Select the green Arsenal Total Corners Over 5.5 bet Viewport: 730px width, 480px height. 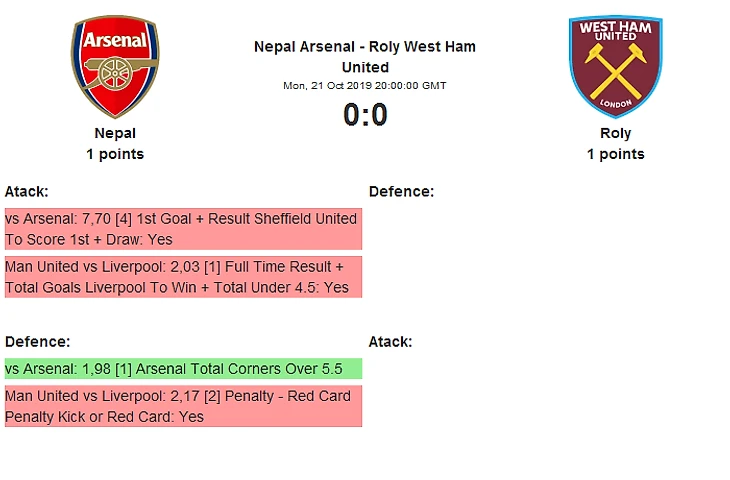[x=182, y=369]
